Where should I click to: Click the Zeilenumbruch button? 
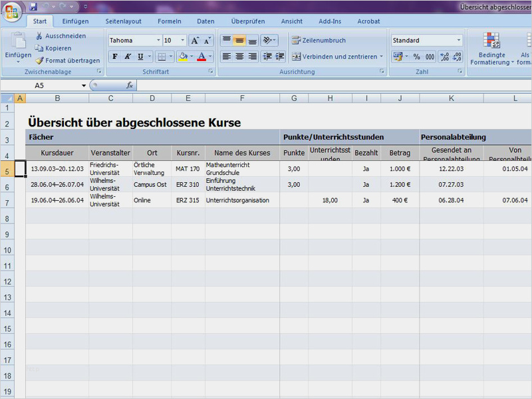(x=319, y=41)
